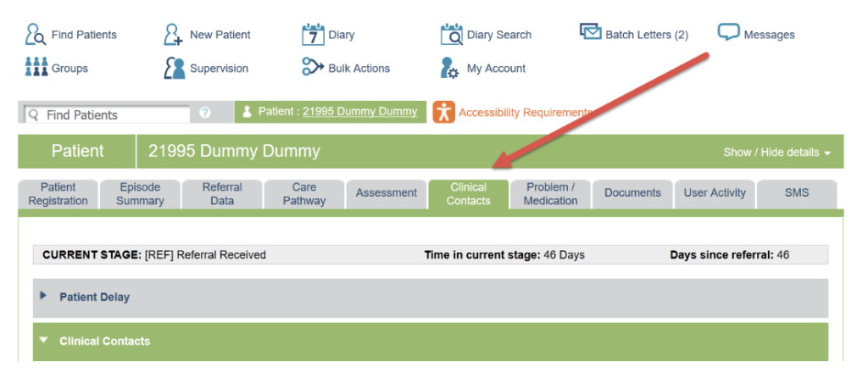Click the Groups people icon

(x=36, y=68)
